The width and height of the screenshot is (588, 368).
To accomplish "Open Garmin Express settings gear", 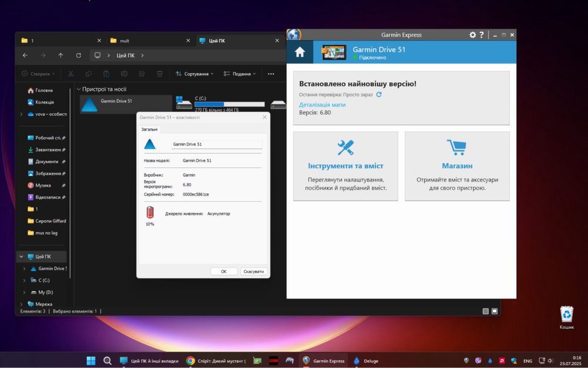I will (x=473, y=35).
